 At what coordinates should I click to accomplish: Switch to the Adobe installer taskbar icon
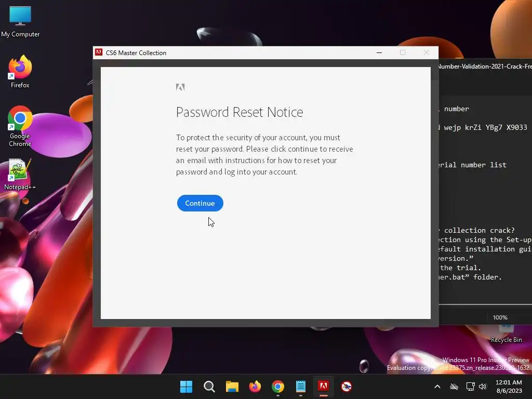pyautogui.click(x=323, y=387)
